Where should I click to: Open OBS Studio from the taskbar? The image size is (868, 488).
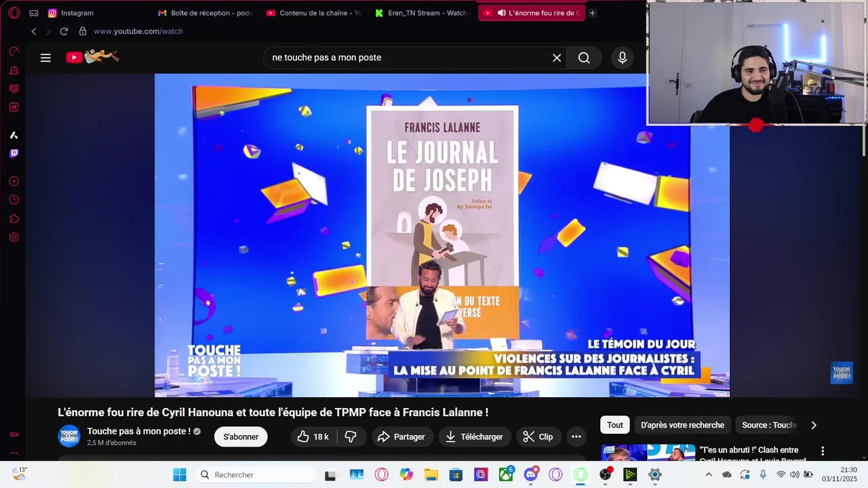(606, 474)
